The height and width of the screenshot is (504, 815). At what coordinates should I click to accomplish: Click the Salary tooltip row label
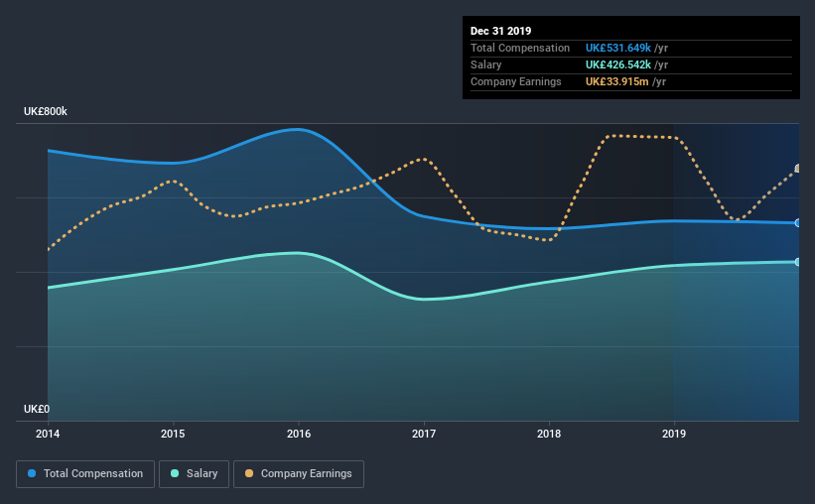click(x=486, y=64)
